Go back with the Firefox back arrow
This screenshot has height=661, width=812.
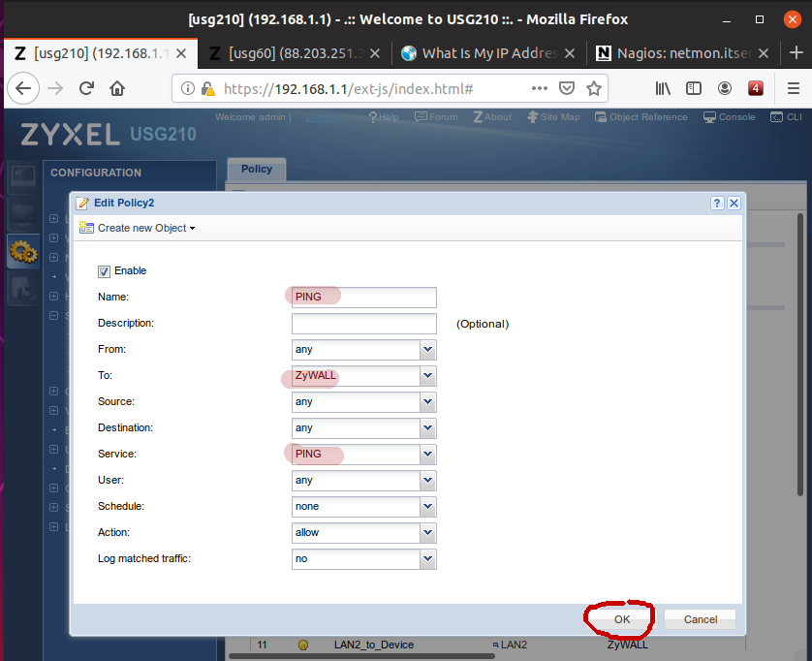pyautogui.click(x=23, y=88)
